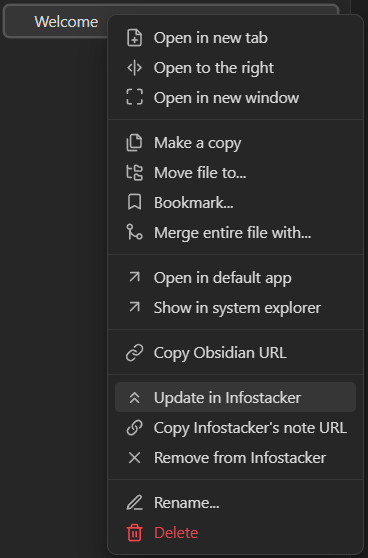Viewport: 368px width, 558px height.
Task: Click the Move file to folder-tree icon
Action: pyautogui.click(x=135, y=173)
